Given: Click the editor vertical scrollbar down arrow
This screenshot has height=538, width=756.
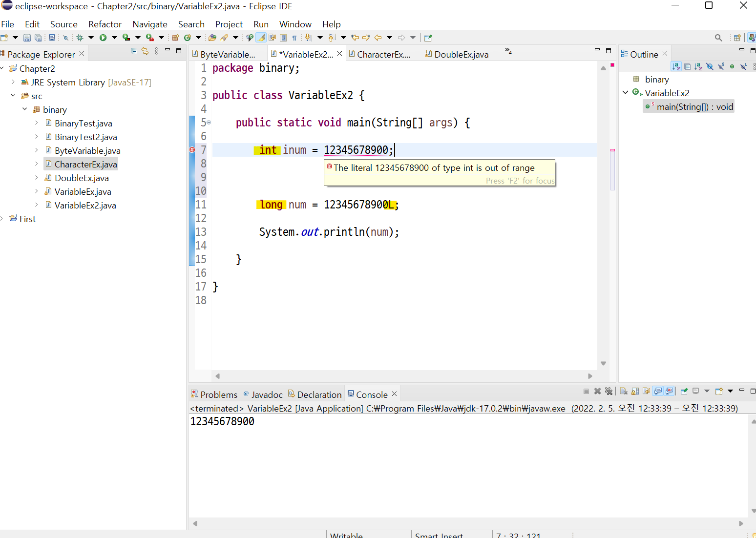Looking at the screenshot, I should [604, 363].
